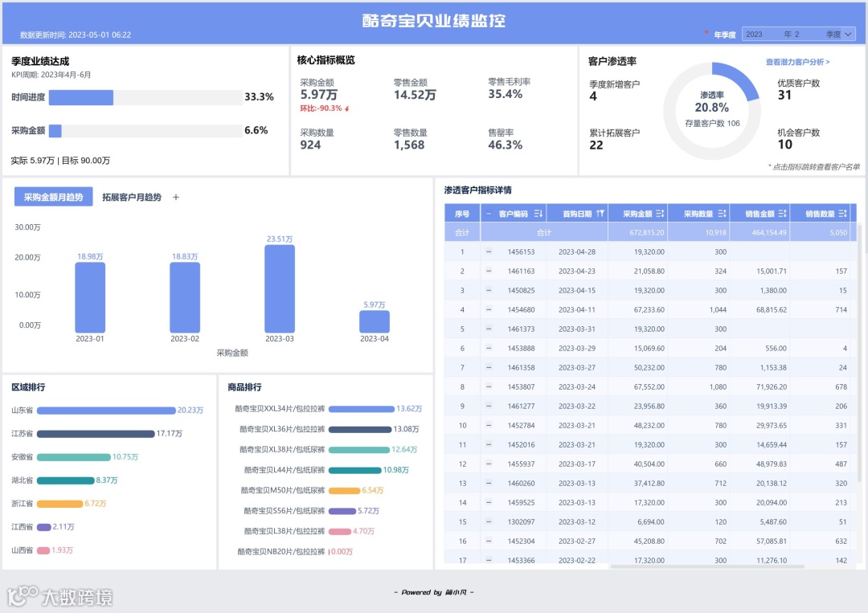Sort by 采购金额 column header icon
Screen dimensions: 868x613
point(660,214)
